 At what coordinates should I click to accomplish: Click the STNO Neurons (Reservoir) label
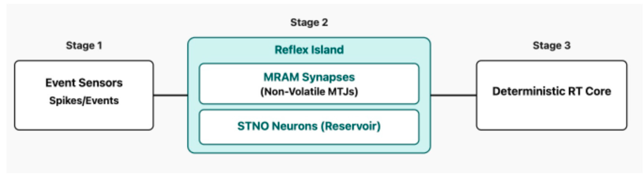pos(309,126)
